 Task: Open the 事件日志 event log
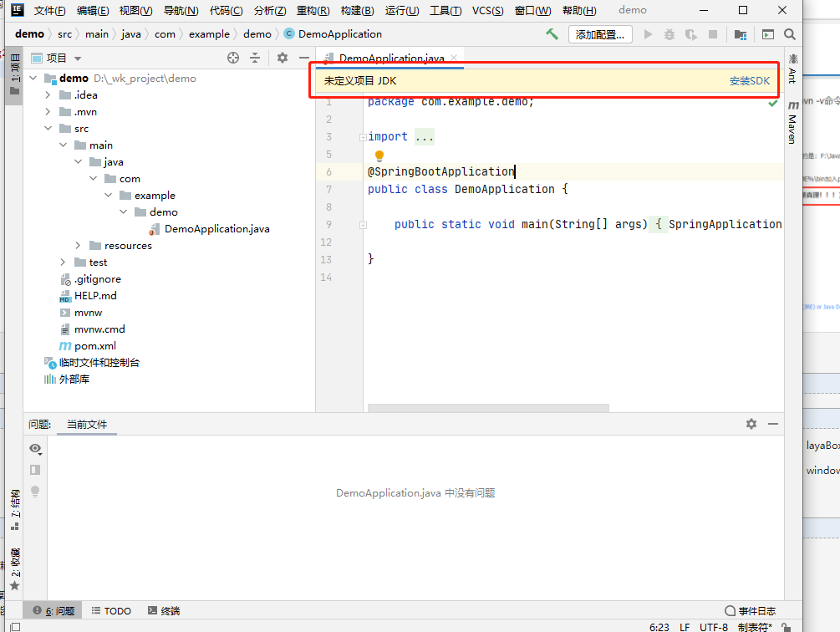pyautogui.click(x=750, y=610)
